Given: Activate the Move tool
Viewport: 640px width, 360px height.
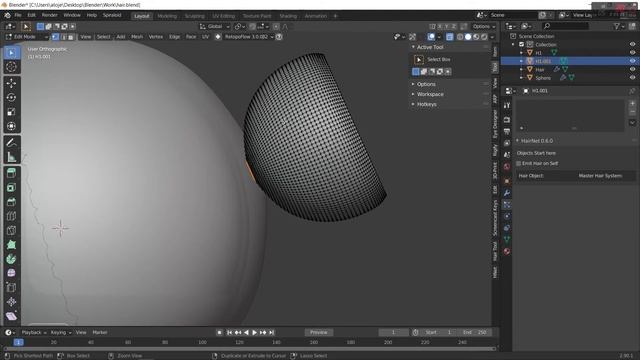Looking at the screenshot, I should pos(11,83).
